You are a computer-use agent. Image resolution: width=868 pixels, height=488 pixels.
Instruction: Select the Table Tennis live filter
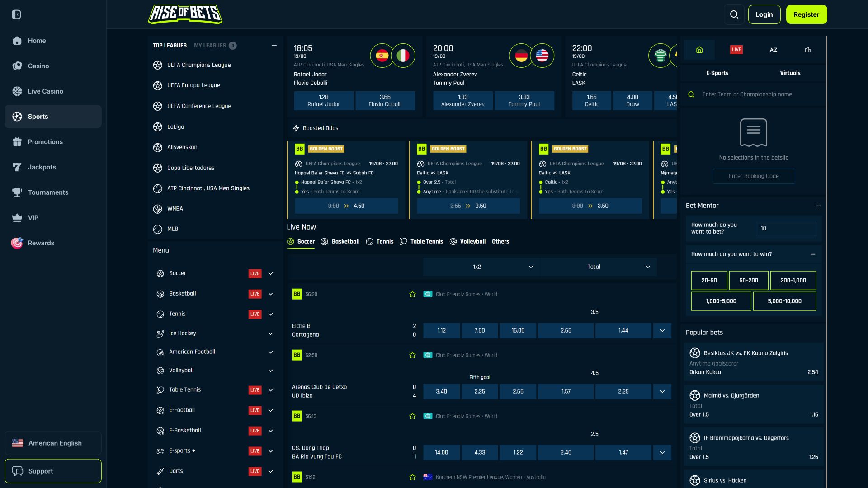(421, 242)
